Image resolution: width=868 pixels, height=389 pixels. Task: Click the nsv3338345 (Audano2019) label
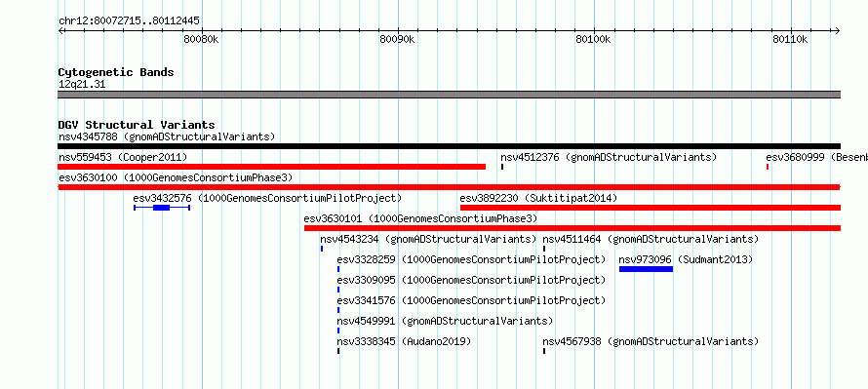pos(404,341)
